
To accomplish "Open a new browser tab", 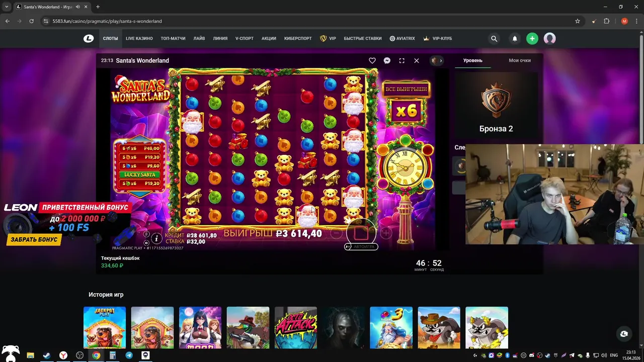I will 98,7.
